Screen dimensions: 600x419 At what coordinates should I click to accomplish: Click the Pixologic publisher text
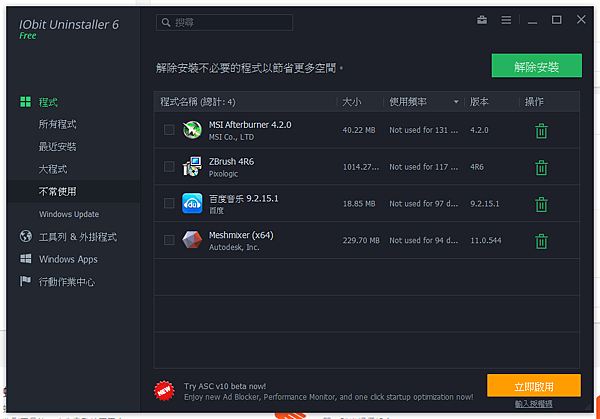click(223, 174)
